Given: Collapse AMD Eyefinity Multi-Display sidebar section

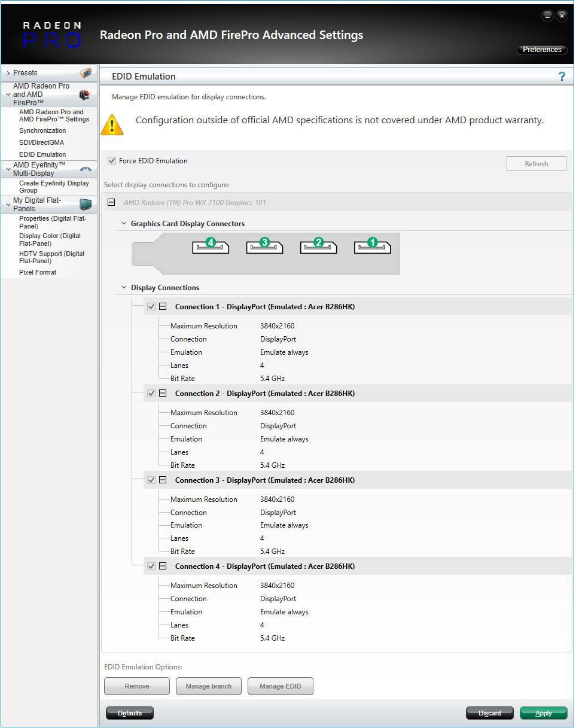Looking at the screenshot, I should (x=8, y=169).
